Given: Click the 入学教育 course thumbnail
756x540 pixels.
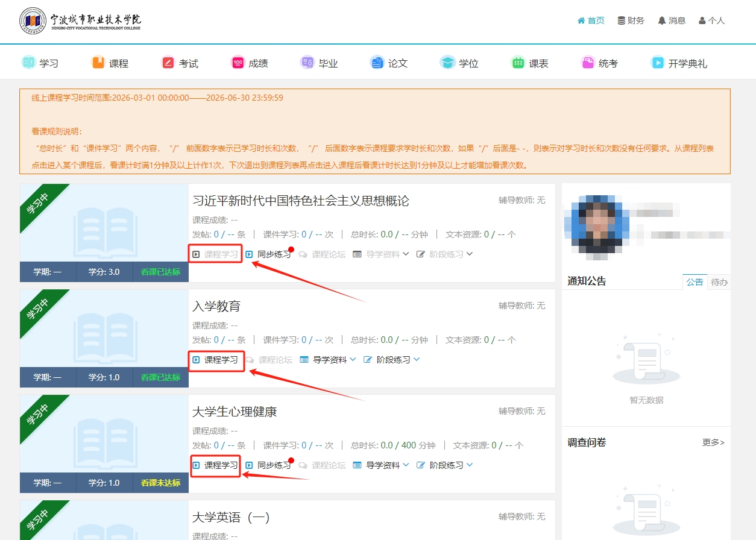Looking at the screenshot, I should tap(104, 337).
